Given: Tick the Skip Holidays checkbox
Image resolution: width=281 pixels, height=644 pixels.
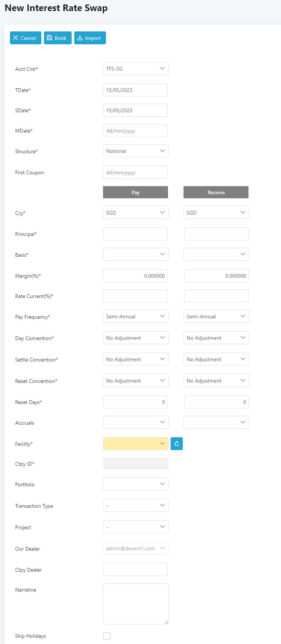Looking at the screenshot, I should coord(107,636).
